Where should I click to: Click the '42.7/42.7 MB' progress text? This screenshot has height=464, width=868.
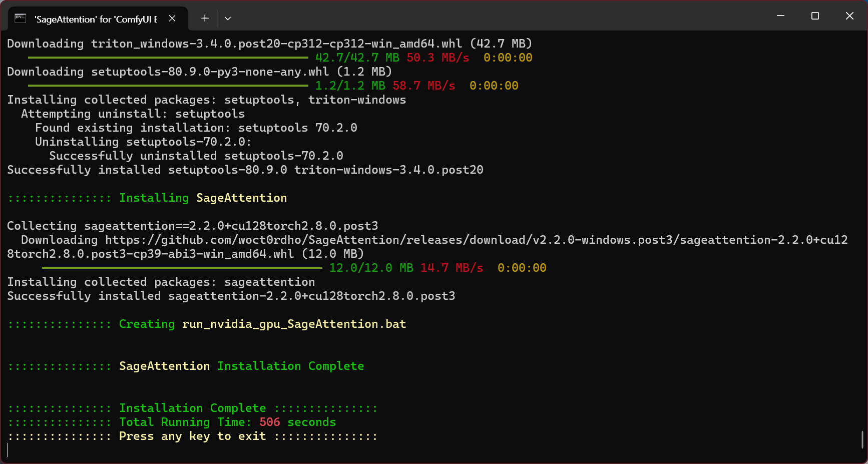coord(357,58)
